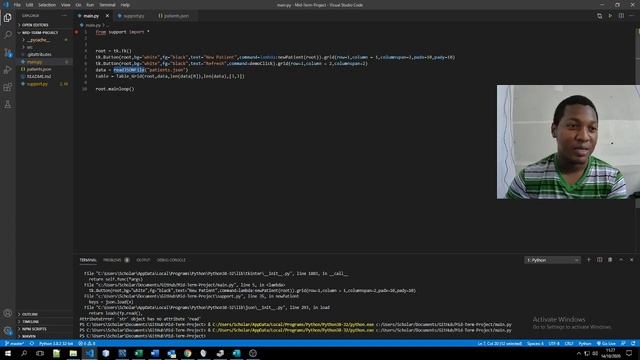The width and height of the screenshot is (640, 360).
Task: Change the CRLF end-of-line setting
Action: point(569,343)
